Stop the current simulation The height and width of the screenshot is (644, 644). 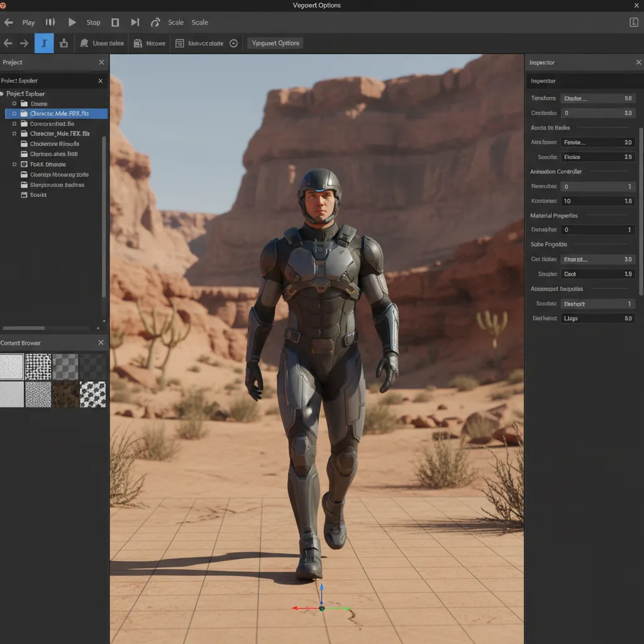pos(93,22)
